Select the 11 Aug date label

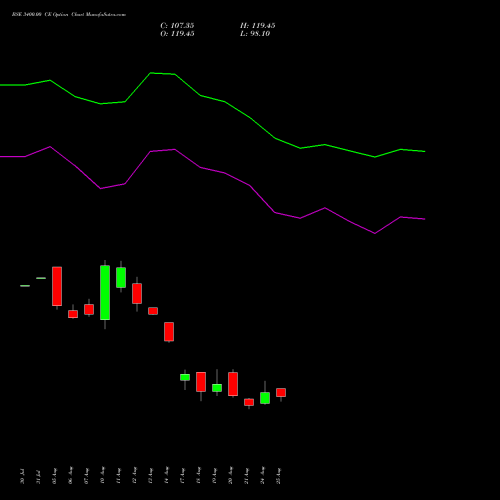click(118, 476)
